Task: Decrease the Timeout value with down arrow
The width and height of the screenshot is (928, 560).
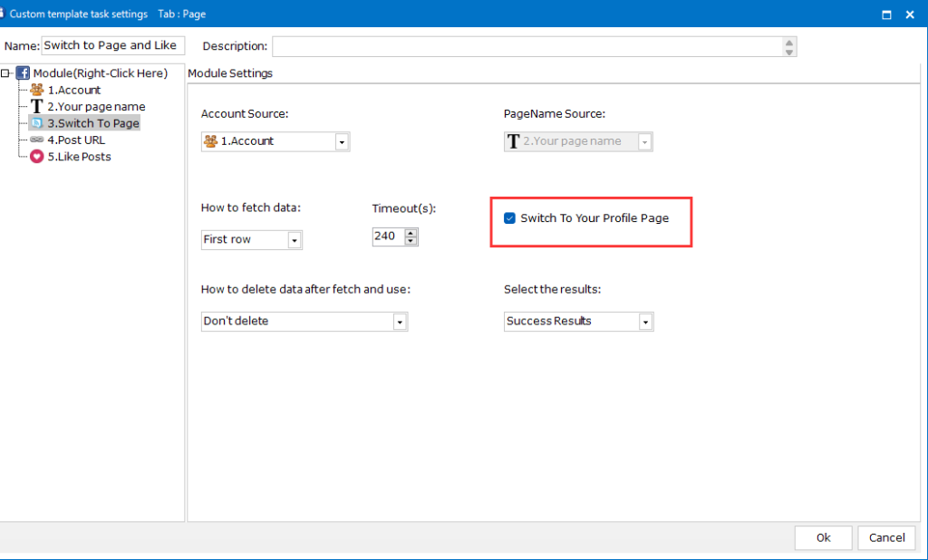Action: click(x=411, y=241)
